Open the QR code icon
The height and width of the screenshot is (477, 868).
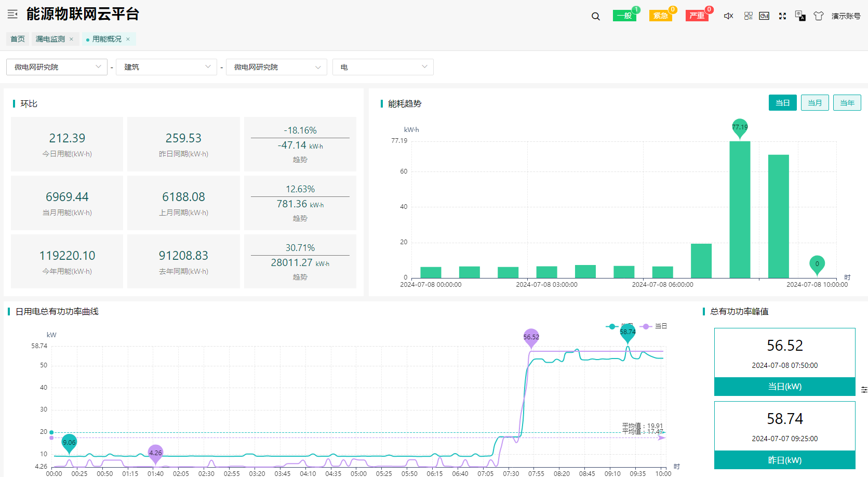click(x=749, y=16)
